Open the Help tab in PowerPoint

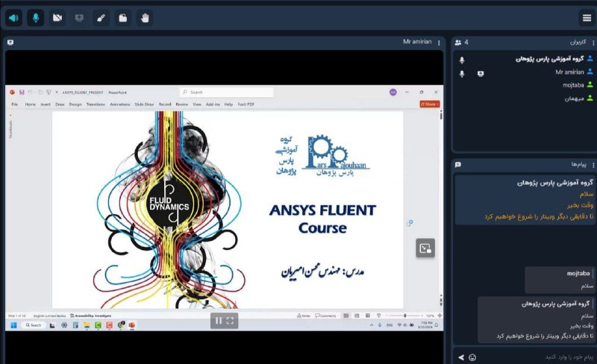click(x=228, y=104)
